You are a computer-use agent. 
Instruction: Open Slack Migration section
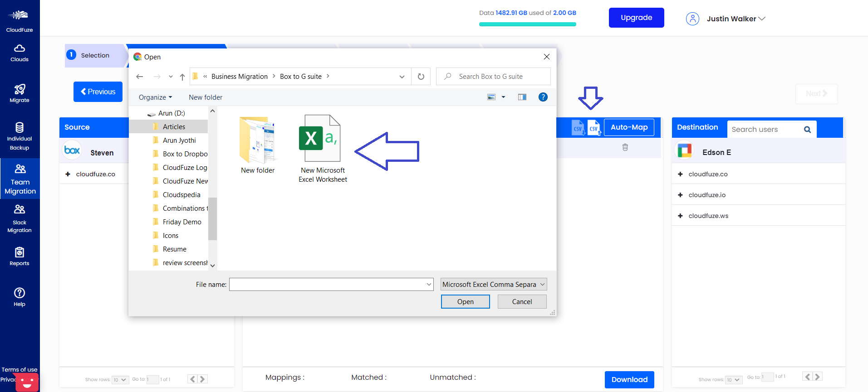click(x=20, y=218)
